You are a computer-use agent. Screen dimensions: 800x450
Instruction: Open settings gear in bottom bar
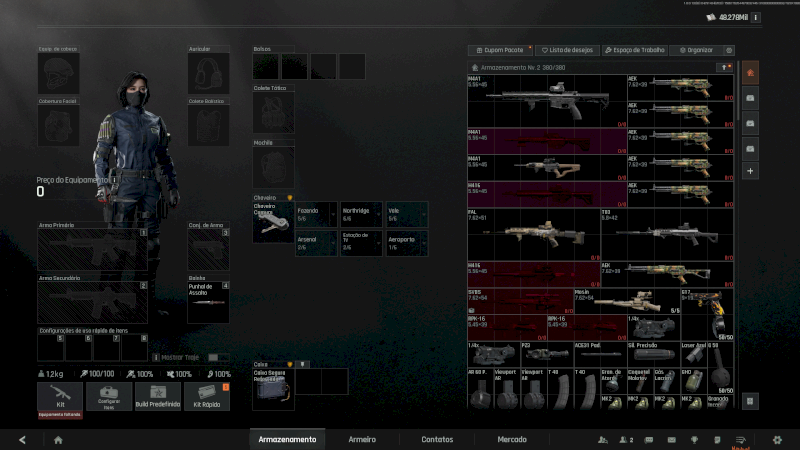(x=777, y=439)
